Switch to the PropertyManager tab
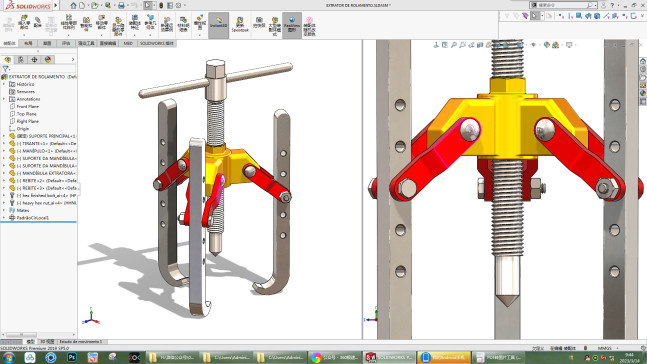647x364 pixels. pos(21,59)
